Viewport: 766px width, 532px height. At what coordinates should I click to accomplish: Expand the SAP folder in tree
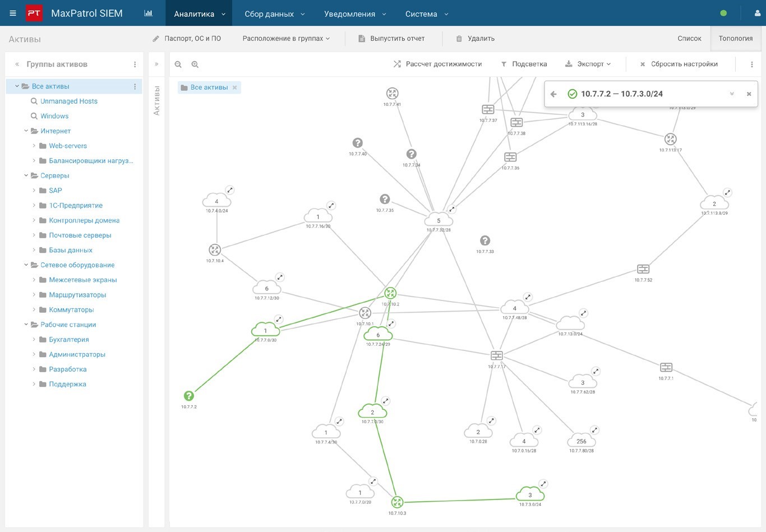[x=34, y=191]
